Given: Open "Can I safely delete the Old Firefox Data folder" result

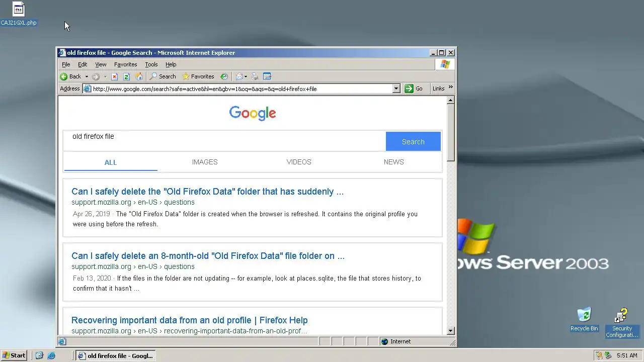Looking at the screenshot, I should click(207, 192).
